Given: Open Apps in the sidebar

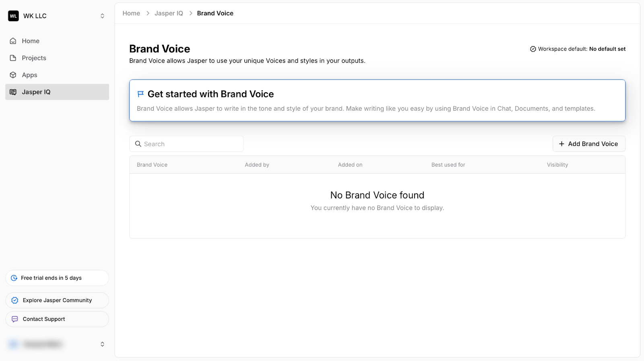Looking at the screenshot, I should coord(57,75).
